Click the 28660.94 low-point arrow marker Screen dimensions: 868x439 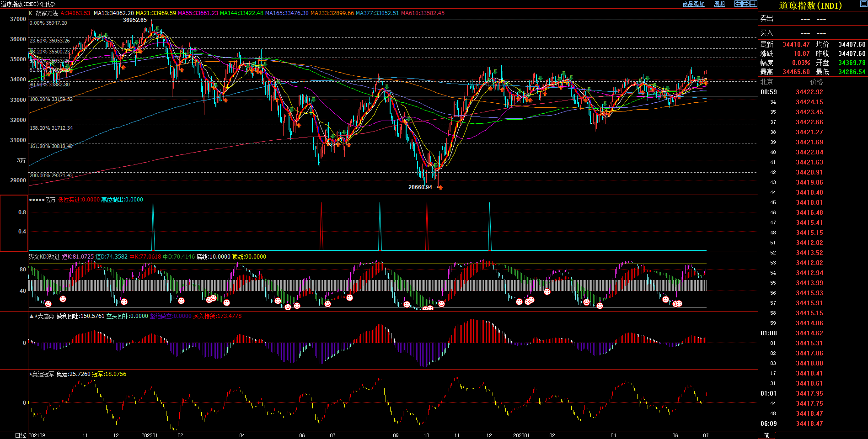point(440,187)
